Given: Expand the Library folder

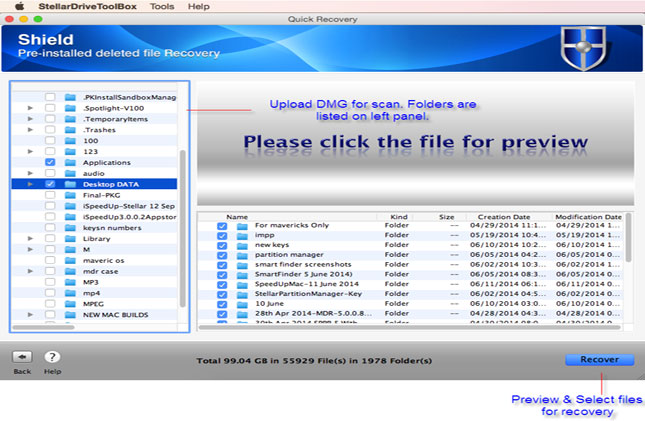Looking at the screenshot, I should [30, 238].
